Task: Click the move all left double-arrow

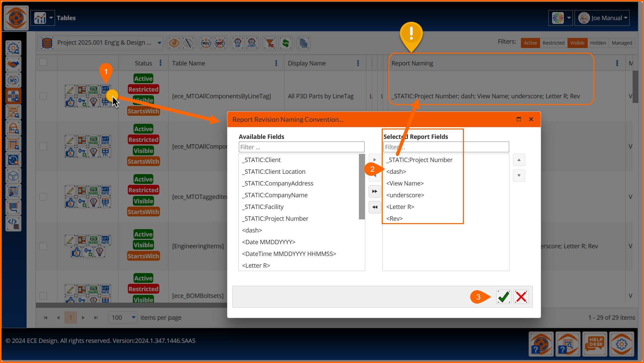Action: [x=375, y=207]
